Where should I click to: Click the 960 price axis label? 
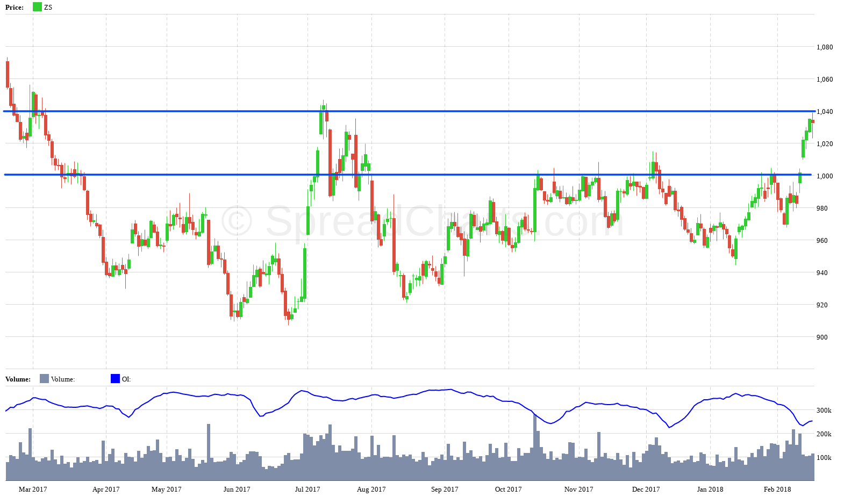pos(822,241)
